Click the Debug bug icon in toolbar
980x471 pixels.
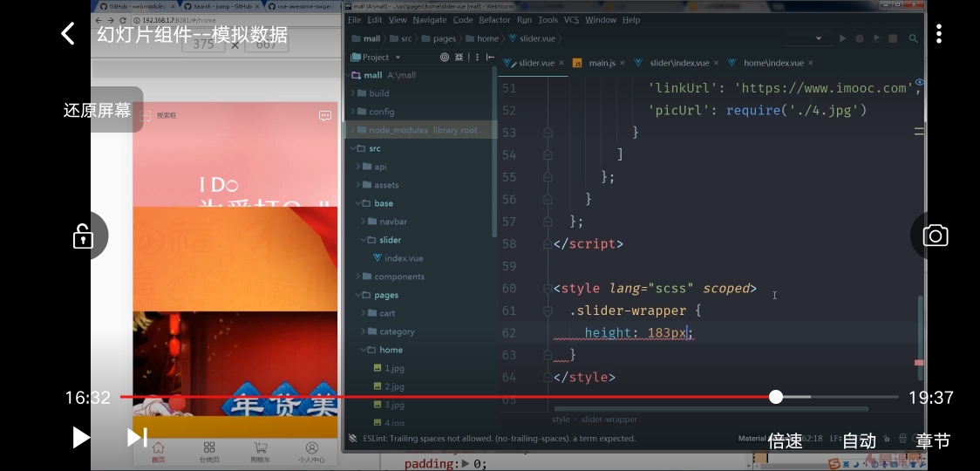(860, 38)
